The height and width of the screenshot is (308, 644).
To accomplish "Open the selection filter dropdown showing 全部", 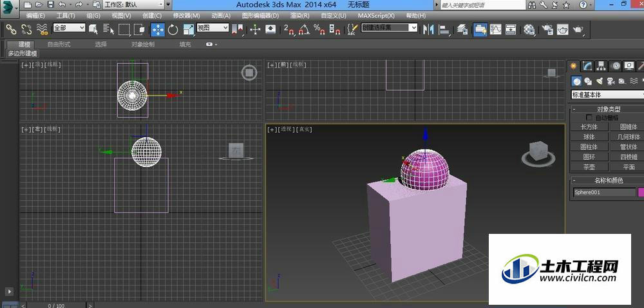I will 69,28.
